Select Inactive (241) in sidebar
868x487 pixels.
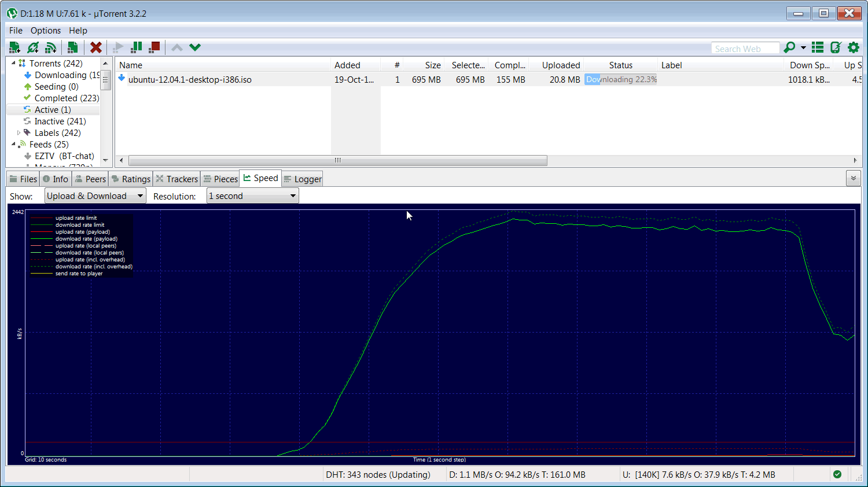(60, 121)
